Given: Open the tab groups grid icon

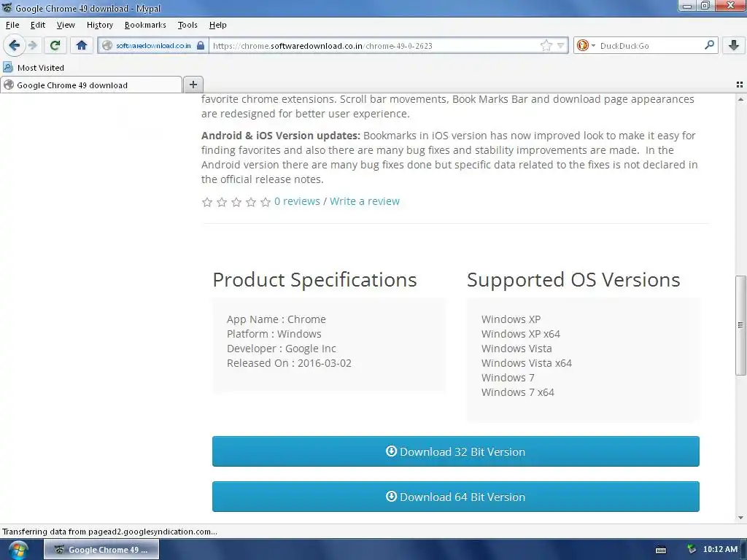Looking at the screenshot, I should (740, 85).
